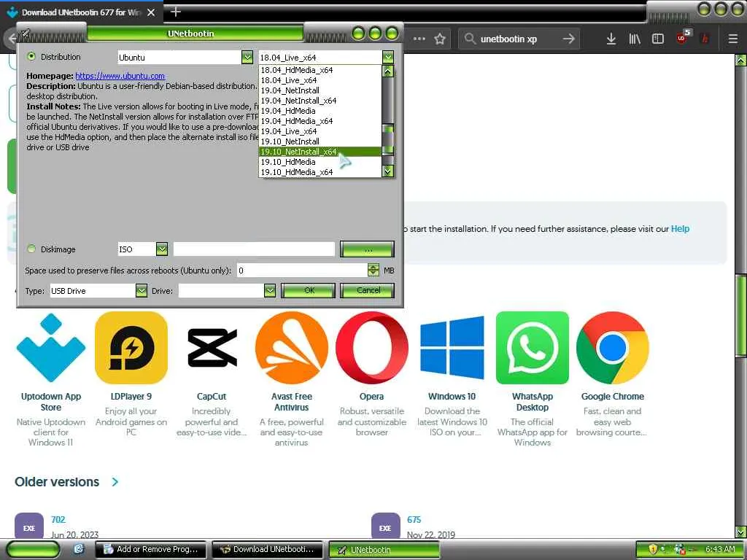The width and height of the screenshot is (747, 560).
Task: Close the Download UNetbootin browser tab
Action: 151,12
